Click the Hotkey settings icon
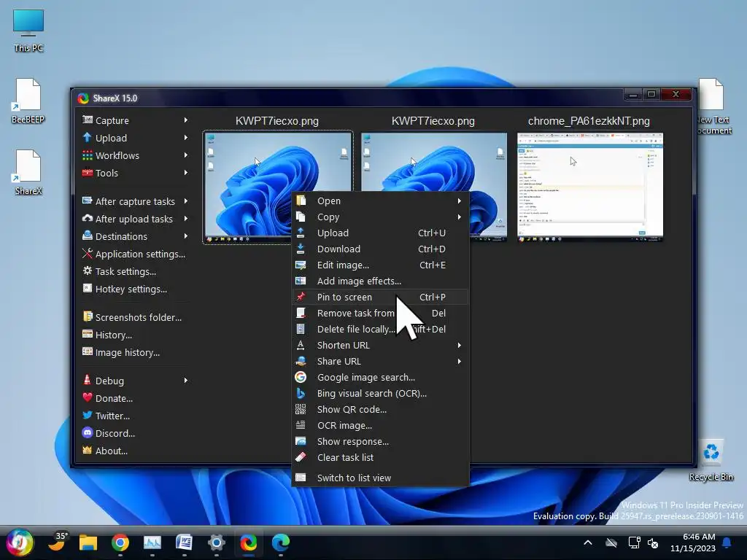 [x=88, y=289]
